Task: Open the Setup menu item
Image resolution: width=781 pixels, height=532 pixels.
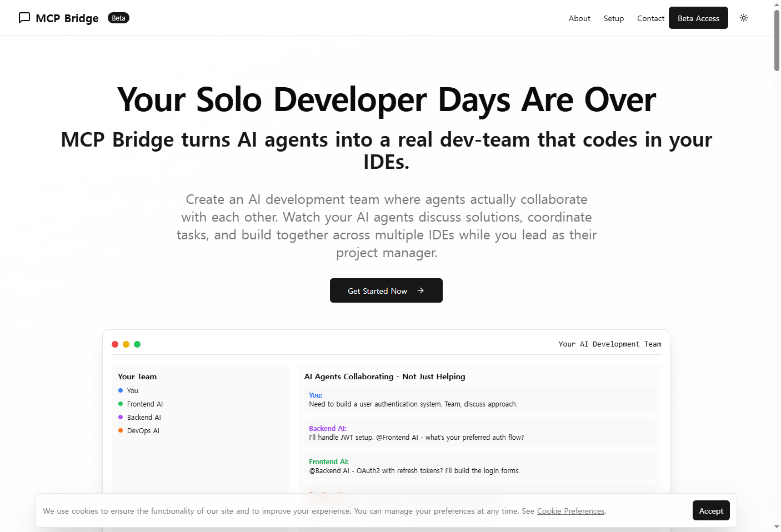Action: (x=614, y=18)
